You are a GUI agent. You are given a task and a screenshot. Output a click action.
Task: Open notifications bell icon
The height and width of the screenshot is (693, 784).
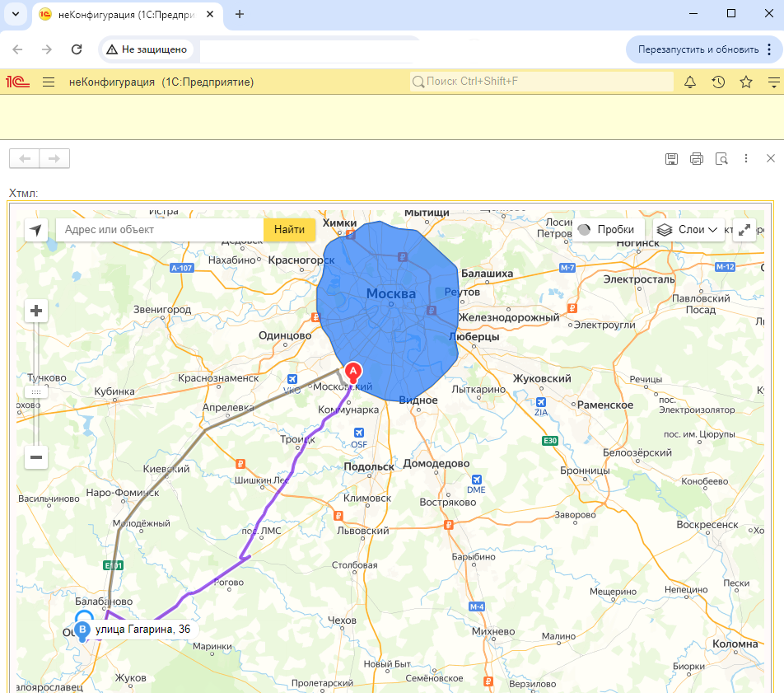tap(690, 82)
